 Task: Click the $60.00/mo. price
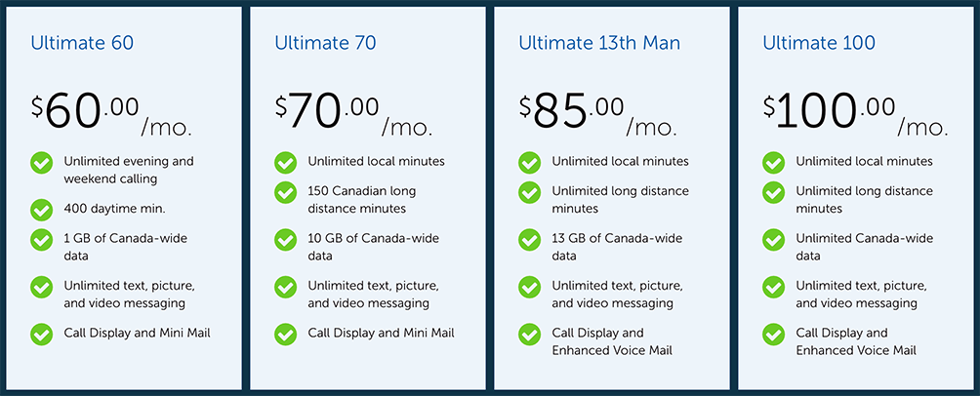[111, 113]
